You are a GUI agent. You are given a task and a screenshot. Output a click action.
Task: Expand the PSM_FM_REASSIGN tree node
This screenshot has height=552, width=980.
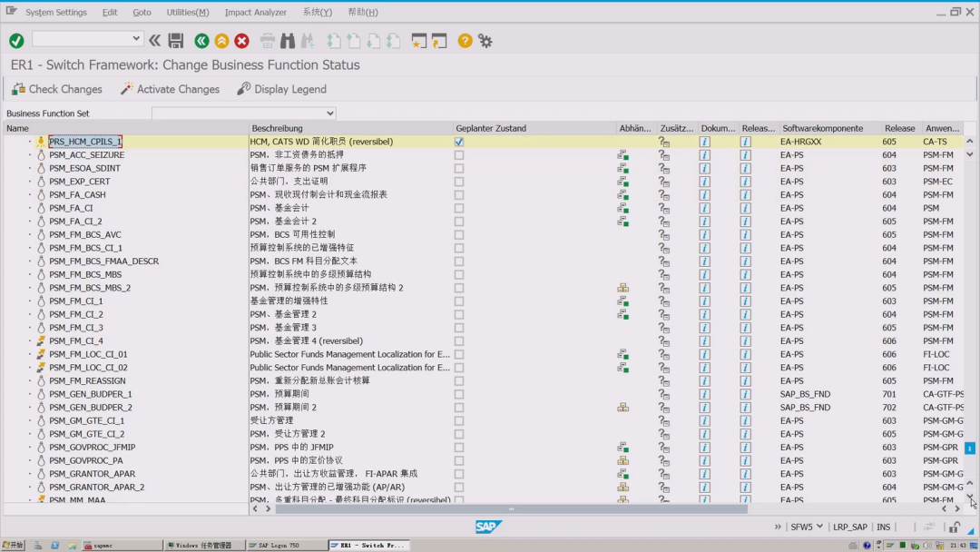click(29, 380)
